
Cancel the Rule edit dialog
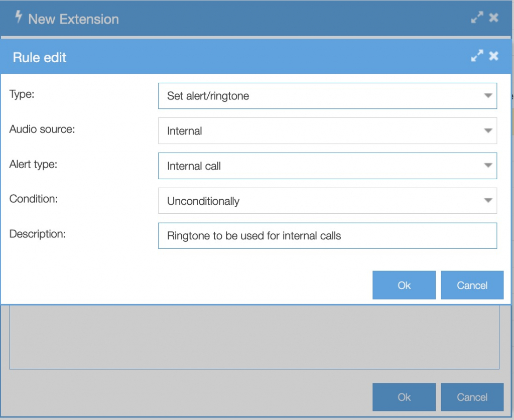472,285
